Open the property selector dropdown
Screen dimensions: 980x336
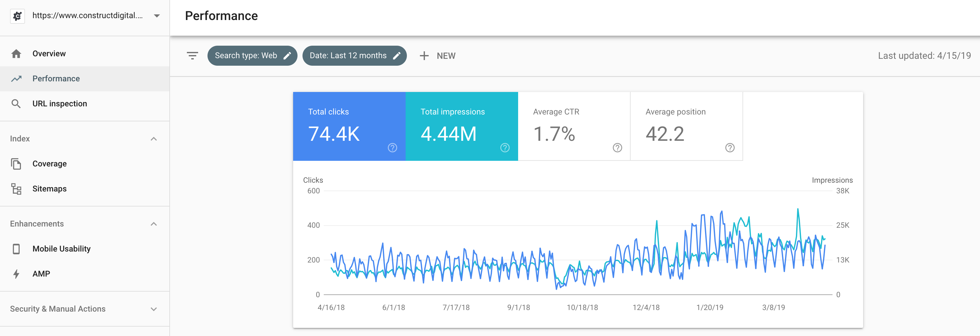[x=156, y=16]
